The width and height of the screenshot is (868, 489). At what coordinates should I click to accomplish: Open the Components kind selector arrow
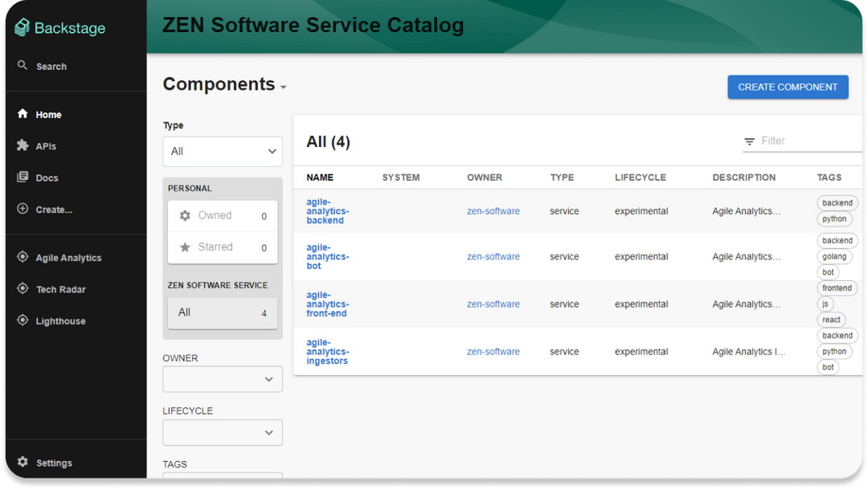click(283, 87)
